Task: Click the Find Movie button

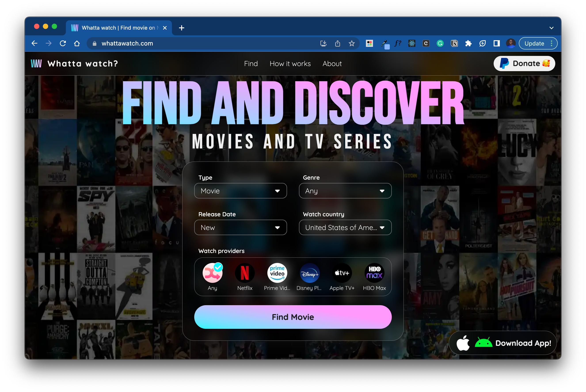Action: (293, 317)
